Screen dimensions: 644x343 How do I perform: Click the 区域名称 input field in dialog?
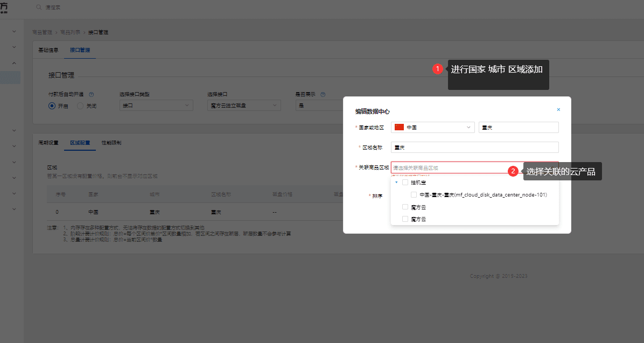(x=475, y=147)
